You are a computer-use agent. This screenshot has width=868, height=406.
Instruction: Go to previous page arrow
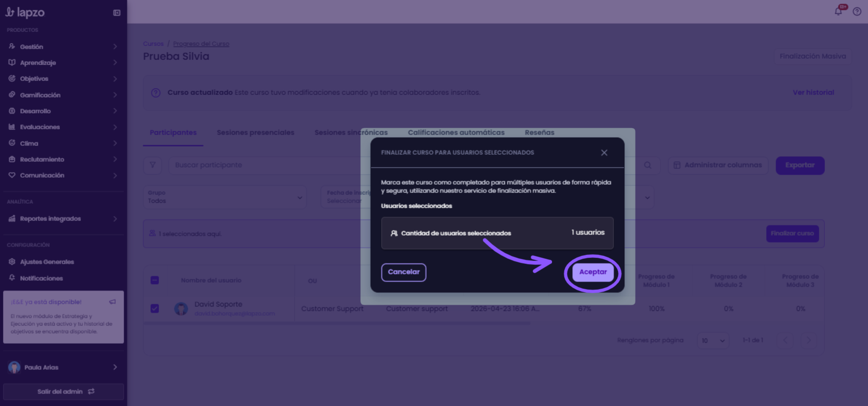(x=785, y=340)
